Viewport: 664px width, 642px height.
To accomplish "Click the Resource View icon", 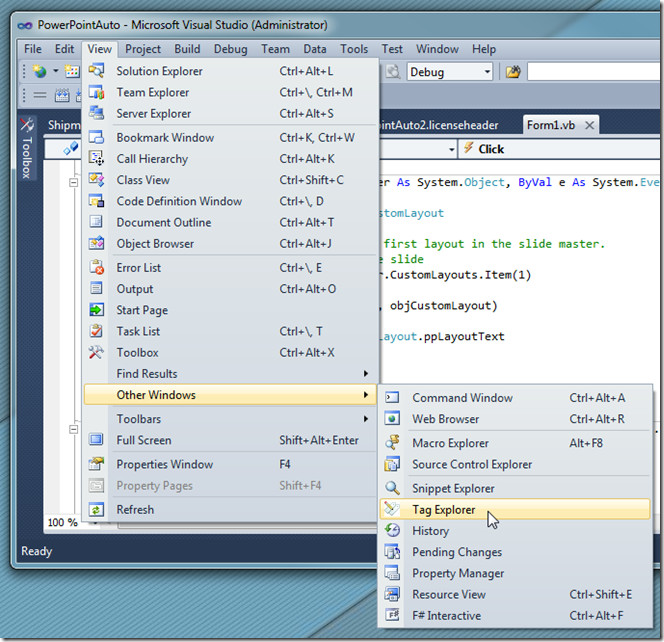I will point(392,594).
